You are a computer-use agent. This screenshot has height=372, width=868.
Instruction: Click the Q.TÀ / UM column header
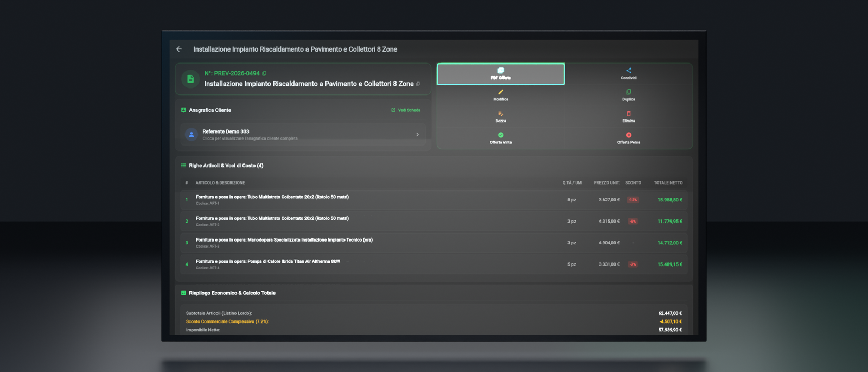tap(572, 183)
